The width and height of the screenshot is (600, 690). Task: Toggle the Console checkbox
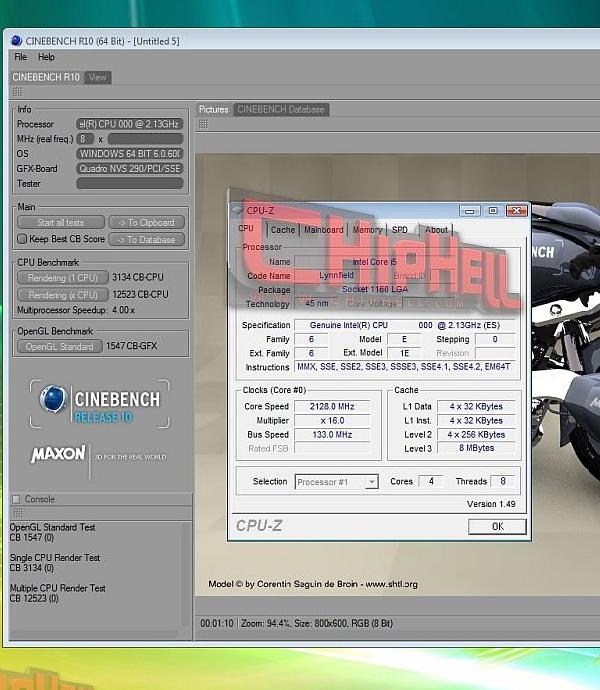[x=16, y=499]
